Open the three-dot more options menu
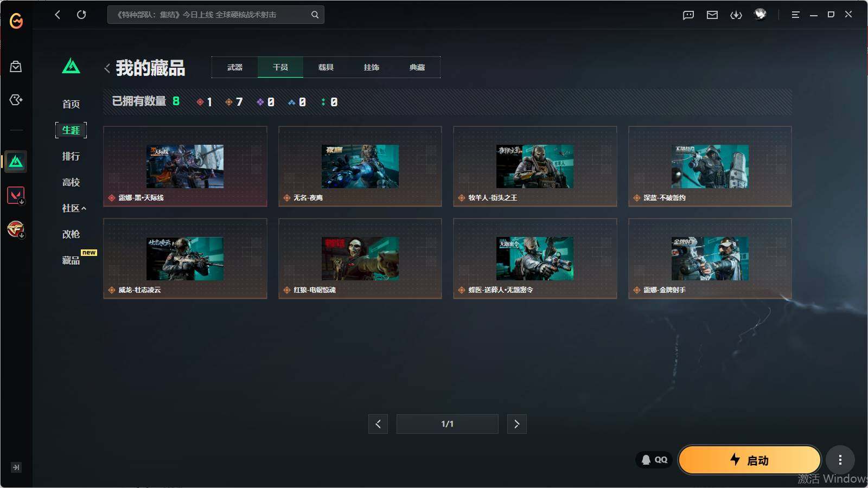 [x=840, y=460]
